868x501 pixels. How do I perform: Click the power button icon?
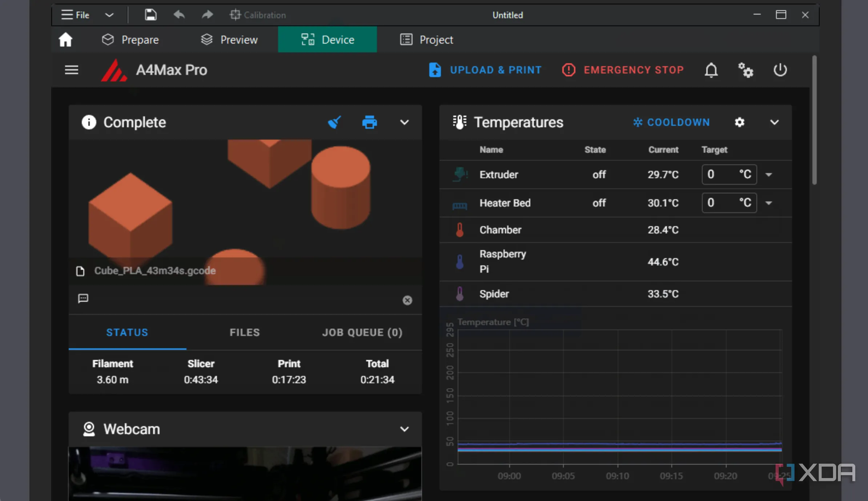point(780,70)
